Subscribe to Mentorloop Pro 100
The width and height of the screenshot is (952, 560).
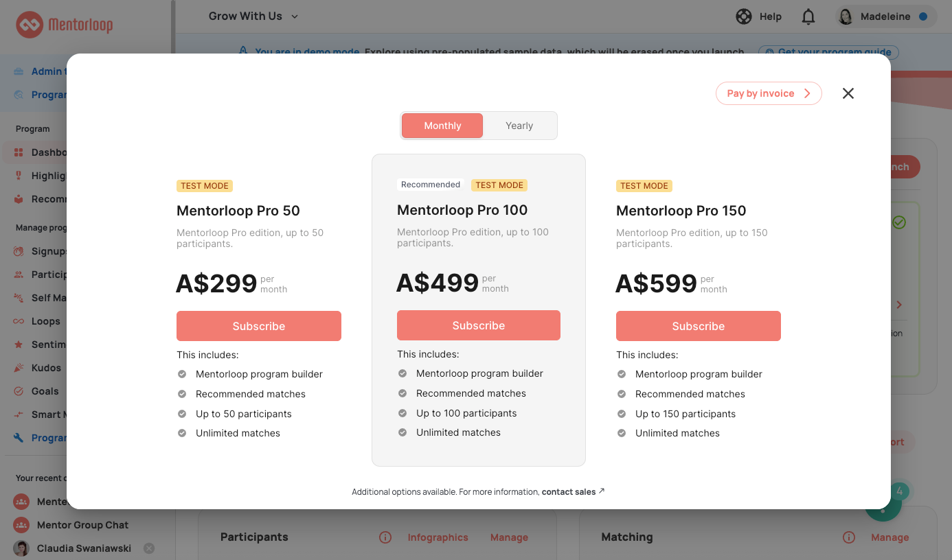pyautogui.click(x=478, y=325)
